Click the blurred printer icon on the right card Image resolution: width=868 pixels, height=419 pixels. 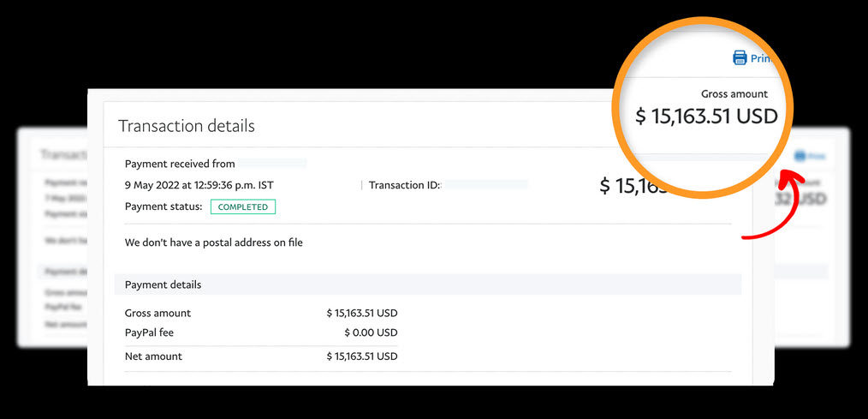800,156
